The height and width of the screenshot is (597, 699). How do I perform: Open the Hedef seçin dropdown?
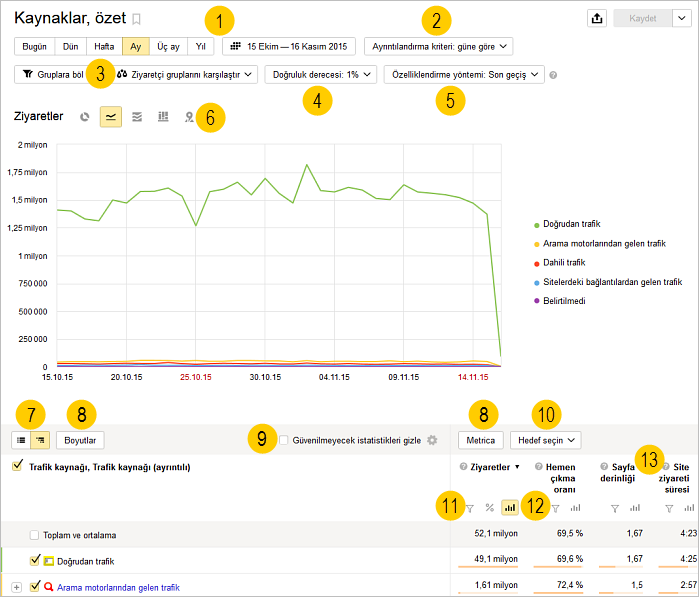tap(546, 440)
